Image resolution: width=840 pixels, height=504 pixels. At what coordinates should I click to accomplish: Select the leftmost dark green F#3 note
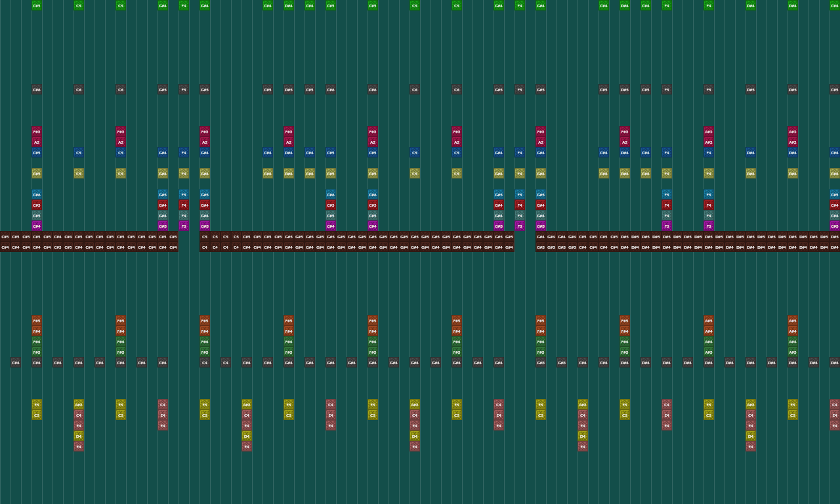[x=37, y=352]
